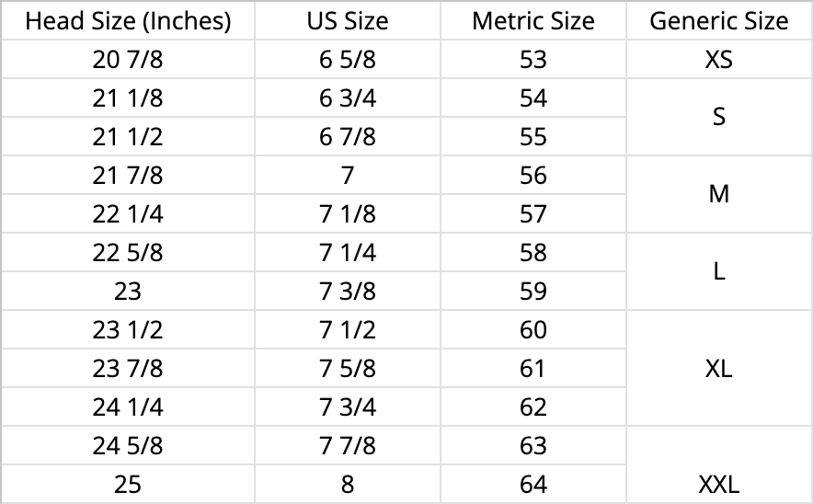The height and width of the screenshot is (504, 813).
Task: Click the US Size column header
Action: click(x=348, y=21)
